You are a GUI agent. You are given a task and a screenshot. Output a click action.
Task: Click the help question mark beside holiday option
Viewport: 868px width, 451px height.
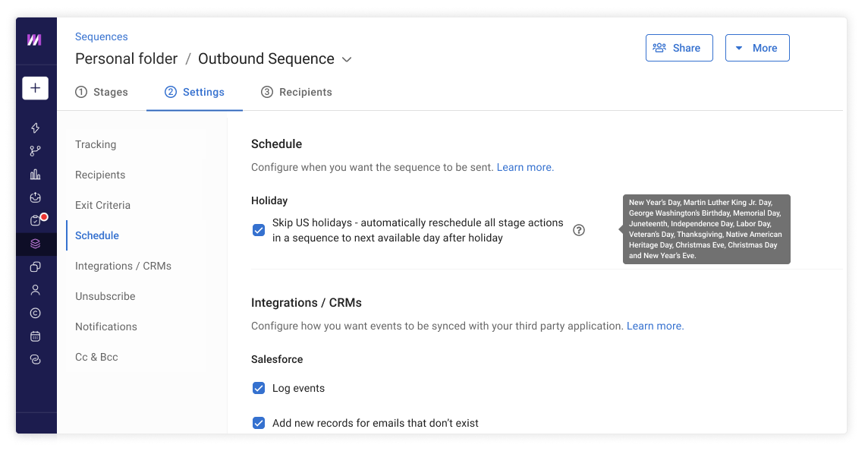tap(579, 230)
